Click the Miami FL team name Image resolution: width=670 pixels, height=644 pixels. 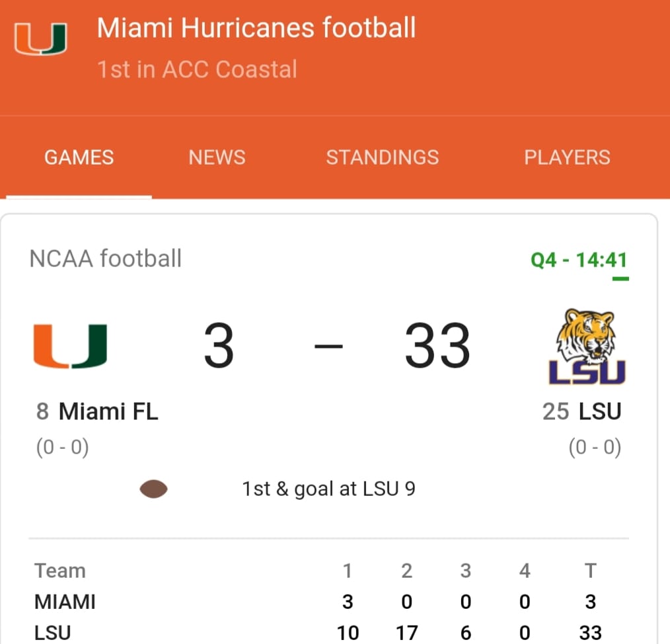click(108, 411)
